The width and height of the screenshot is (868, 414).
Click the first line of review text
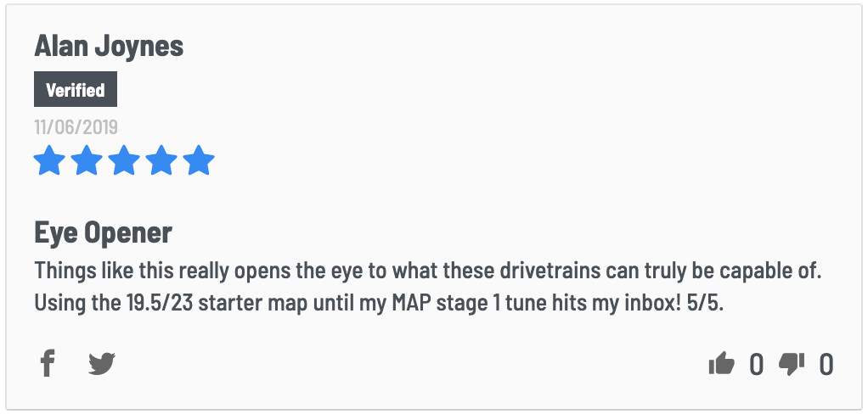tap(428, 271)
